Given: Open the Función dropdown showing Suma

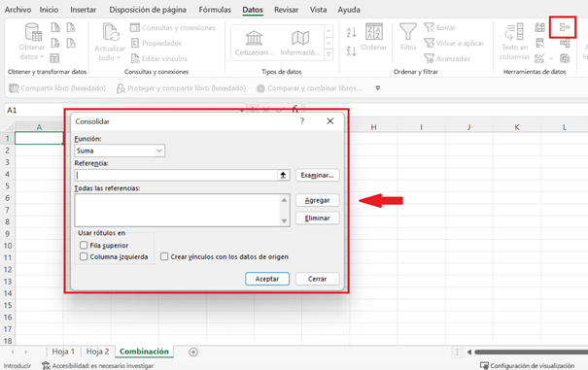Looking at the screenshot, I should coord(120,151).
